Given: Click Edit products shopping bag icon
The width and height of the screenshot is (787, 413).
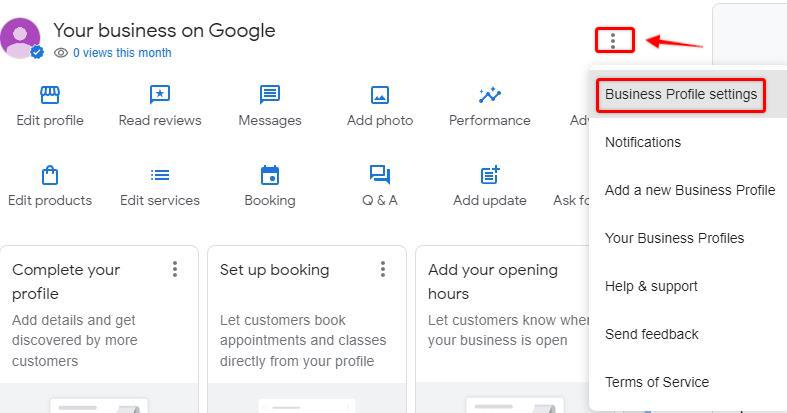Looking at the screenshot, I should point(50,175).
